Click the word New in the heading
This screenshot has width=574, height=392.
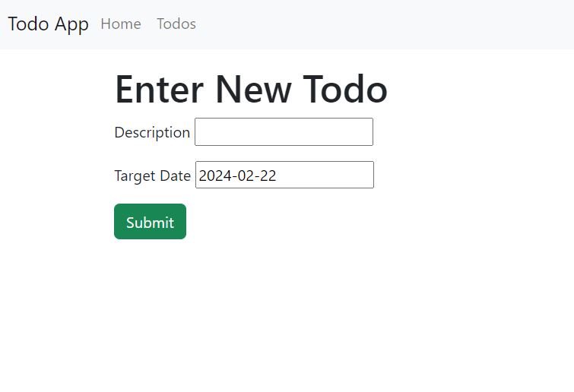[x=253, y=89]
